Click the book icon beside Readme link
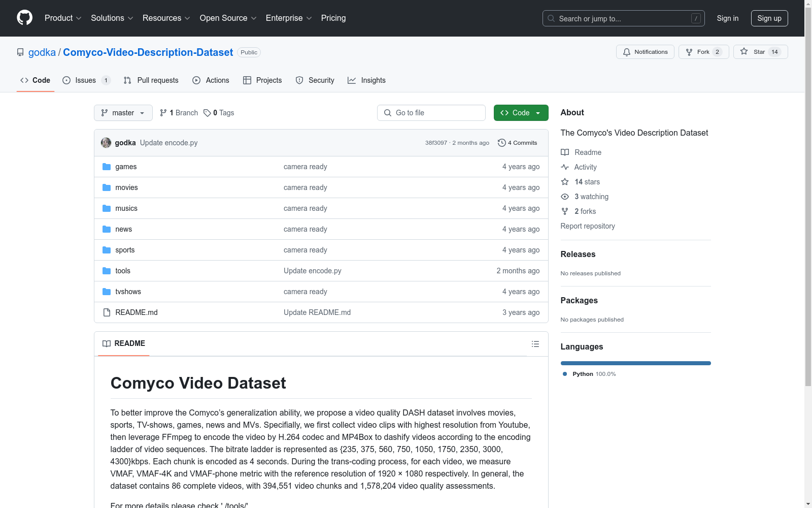Image resolution: width=812 pixels, height=508 pixels. click(565, 152)
